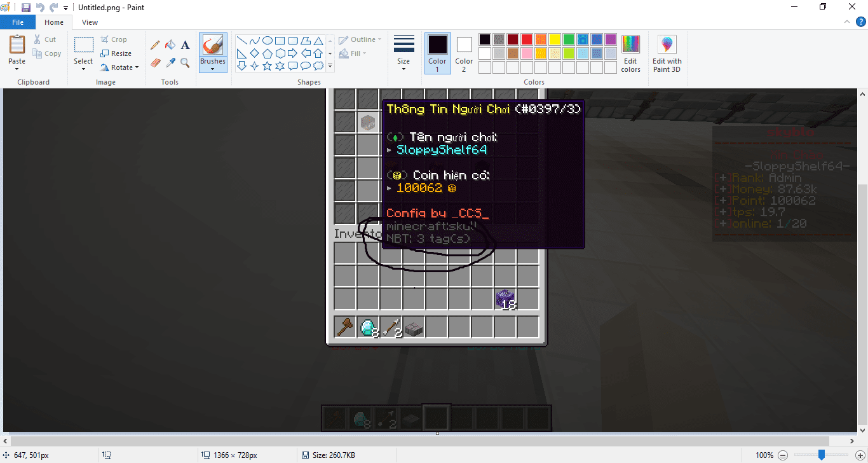Paste from clipboard using the Paste icon

pos(17,45)
